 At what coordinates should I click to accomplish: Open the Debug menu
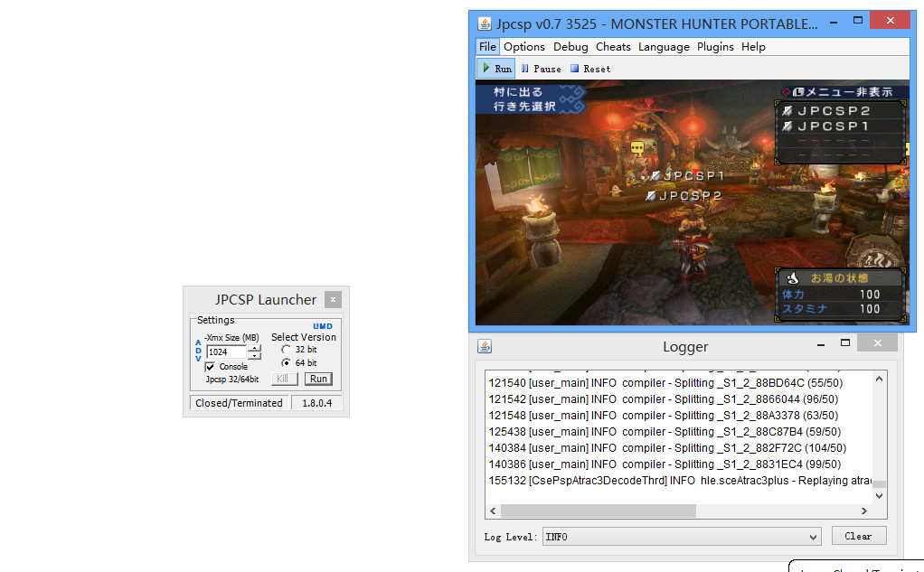tap(570, 47)
